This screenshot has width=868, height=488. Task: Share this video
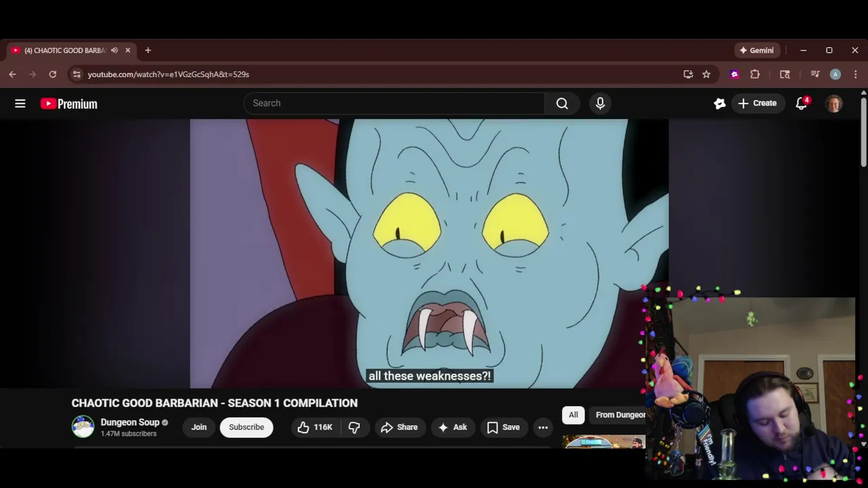399,427
